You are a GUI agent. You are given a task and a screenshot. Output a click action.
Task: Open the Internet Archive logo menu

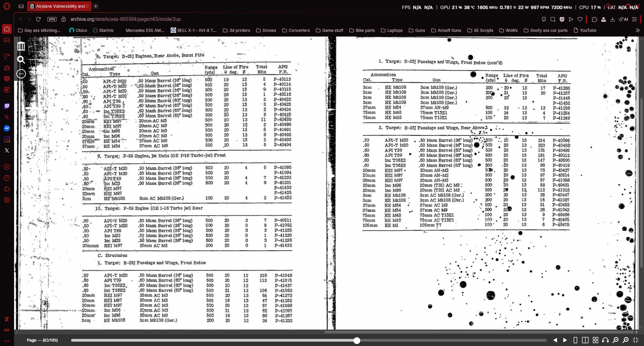click(x=21, y=46)
